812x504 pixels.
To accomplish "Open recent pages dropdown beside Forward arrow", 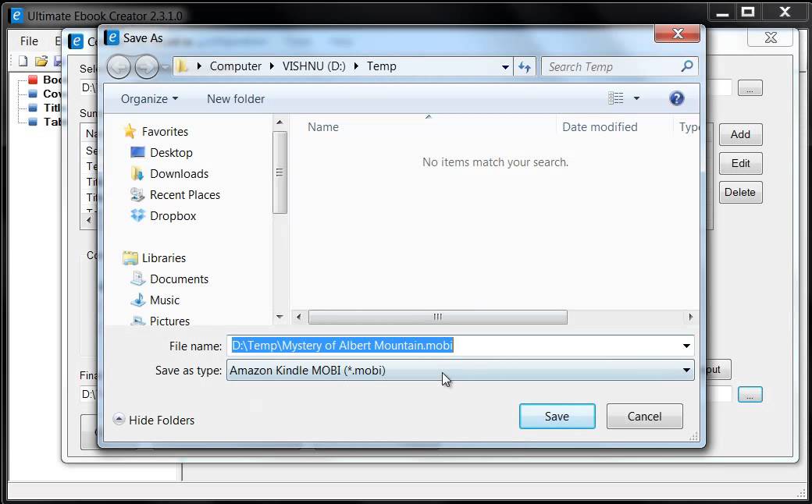I will point(166,67).
